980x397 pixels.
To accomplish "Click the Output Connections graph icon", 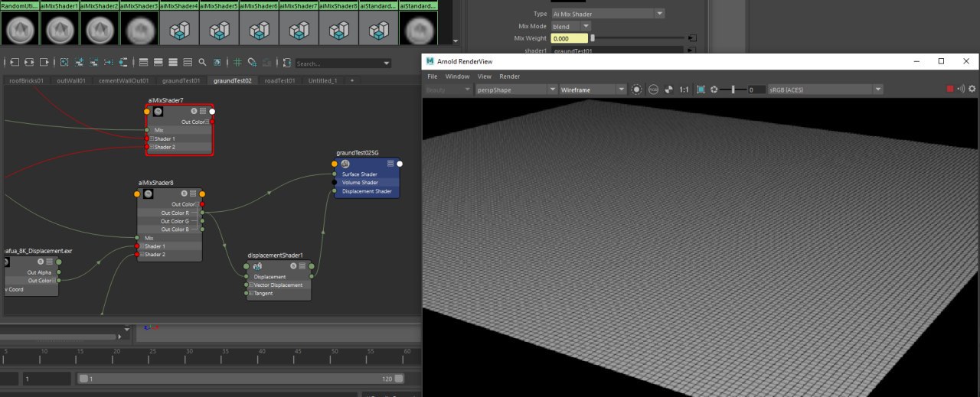I will [44, 63].
